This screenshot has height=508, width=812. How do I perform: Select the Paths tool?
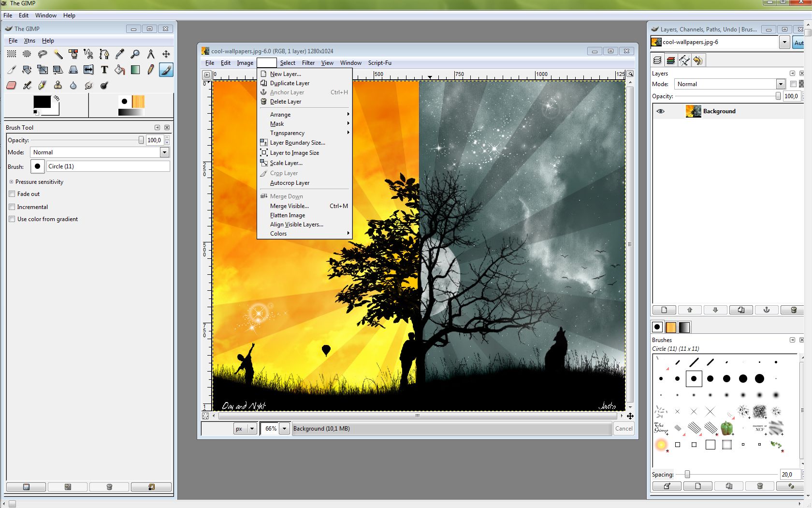click(x=104, y=54)
